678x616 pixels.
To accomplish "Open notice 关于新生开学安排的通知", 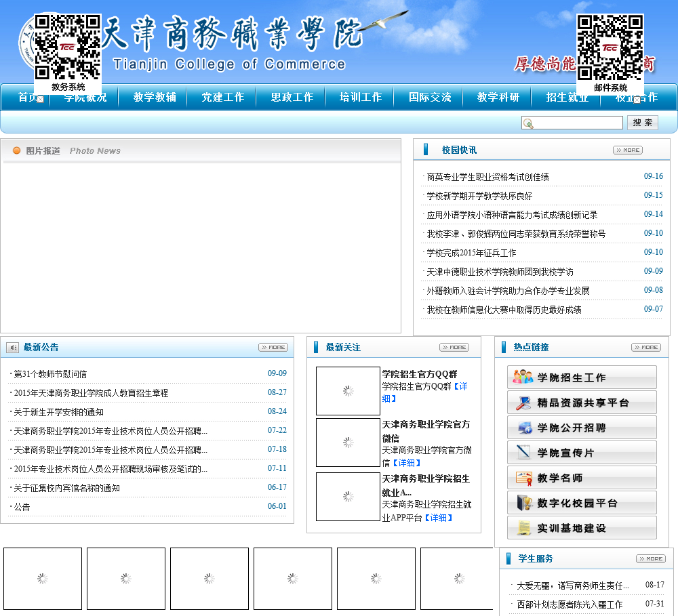I will coord(58,412).
